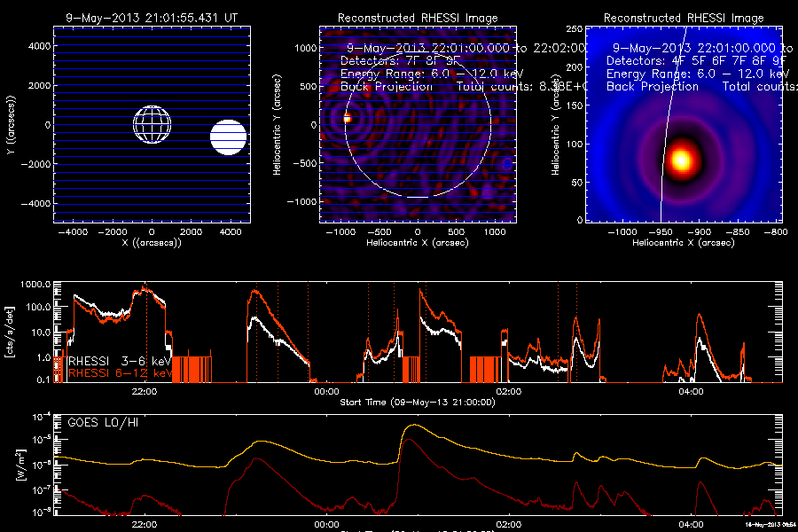Click the red dotted vertical marker at 22:00 on the RHESSI curve
Screen dimensions: 798x532
[146, 332]
